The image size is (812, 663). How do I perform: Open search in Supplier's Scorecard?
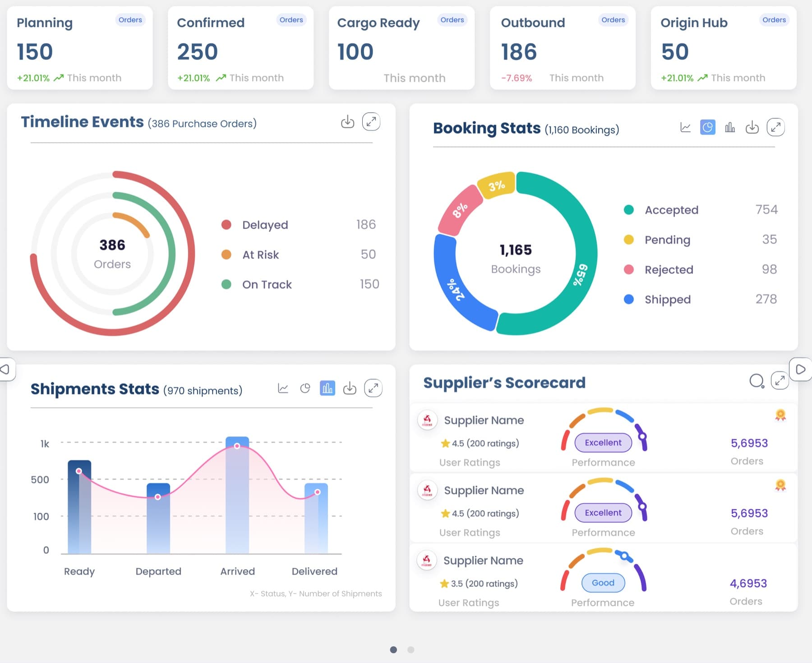click(x=757, y=381)
